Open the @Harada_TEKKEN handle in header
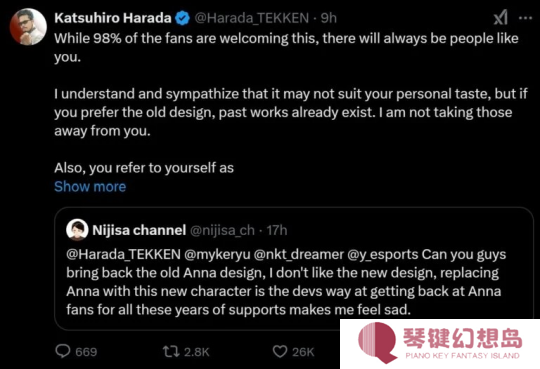 coord(252,18)
